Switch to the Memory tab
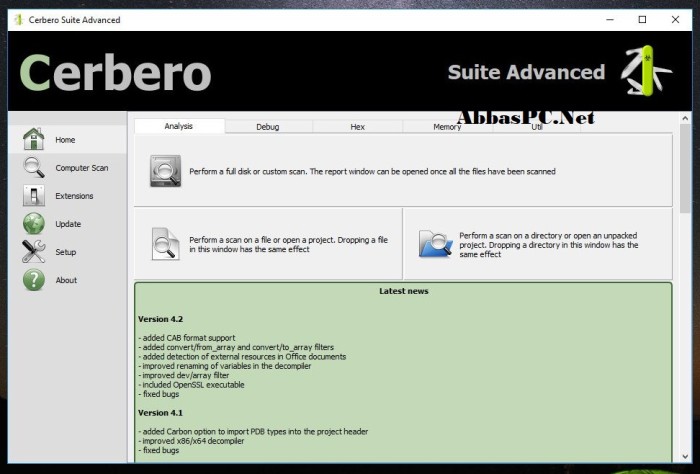The width and height of the screenshot is (700, 474). [x=447, y=127]
